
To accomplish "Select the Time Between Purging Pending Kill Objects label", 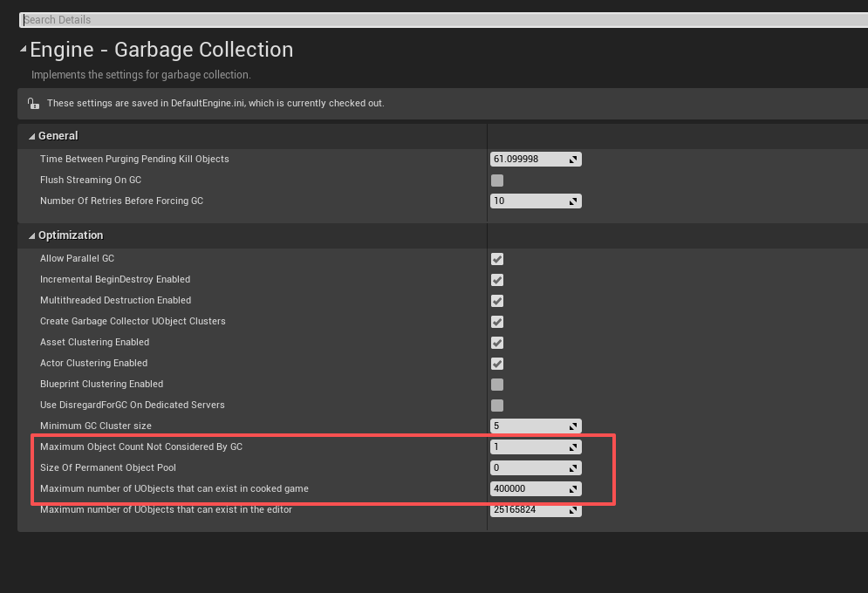I will point(134,160).
